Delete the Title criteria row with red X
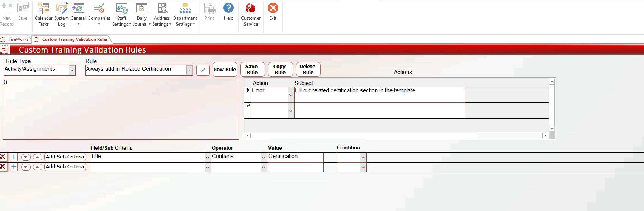 tap(3, 157)
